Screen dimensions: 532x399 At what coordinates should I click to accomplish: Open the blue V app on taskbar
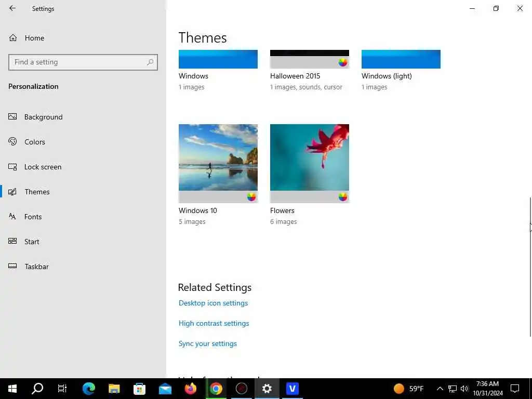(292, 389)
